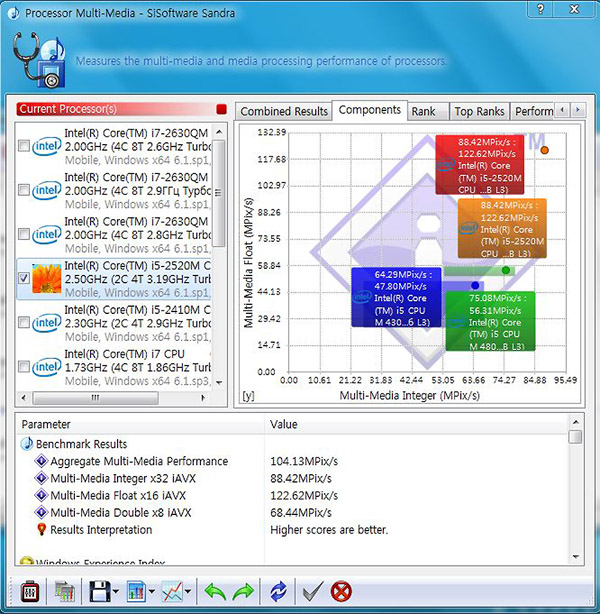This screenshot has height=614, width=600.
Task: Click the red i5-2520M chart label
Action: coord(480,165)
